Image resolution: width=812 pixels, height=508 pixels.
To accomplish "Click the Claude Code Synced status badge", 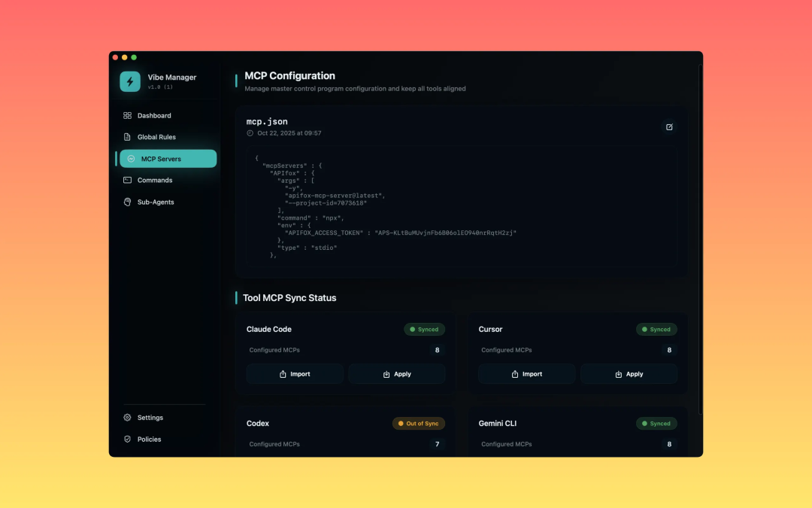I will click(424, 330).
